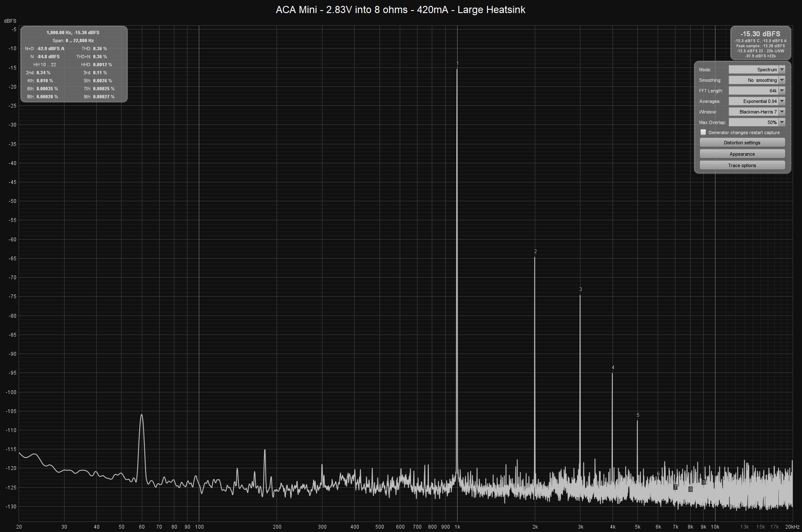Viewport: 802px width, 532px height.
Task: Click the dBFS axis unit label
Action: tap(10, 21)
